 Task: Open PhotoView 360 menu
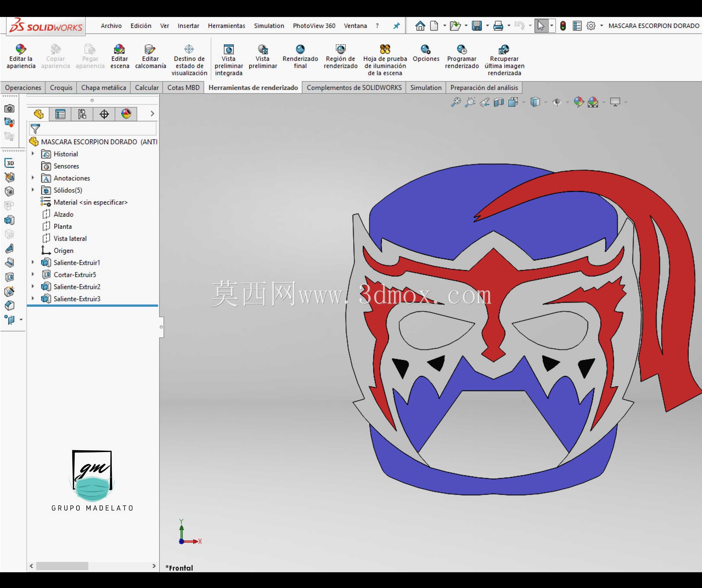point(314,26)
